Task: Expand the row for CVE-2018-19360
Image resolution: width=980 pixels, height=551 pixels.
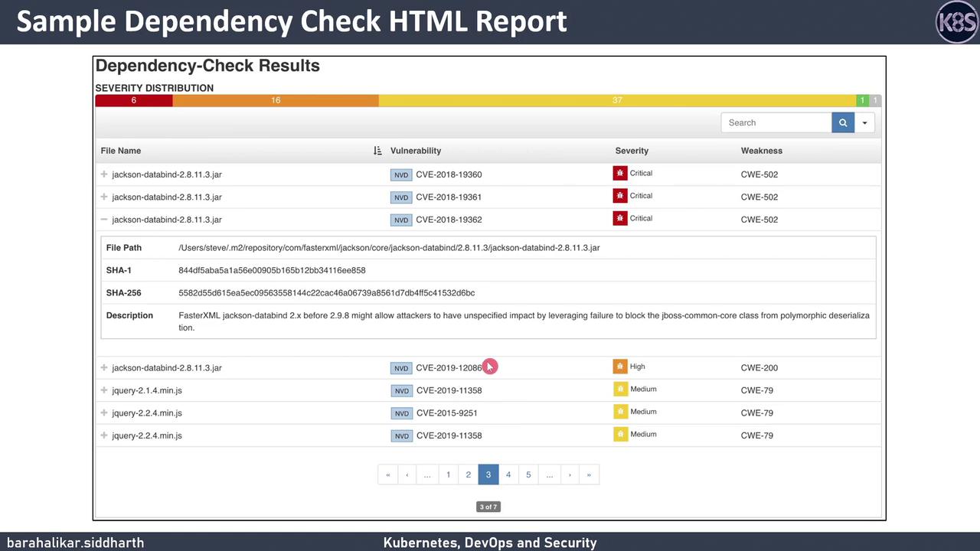Action: 104,174
